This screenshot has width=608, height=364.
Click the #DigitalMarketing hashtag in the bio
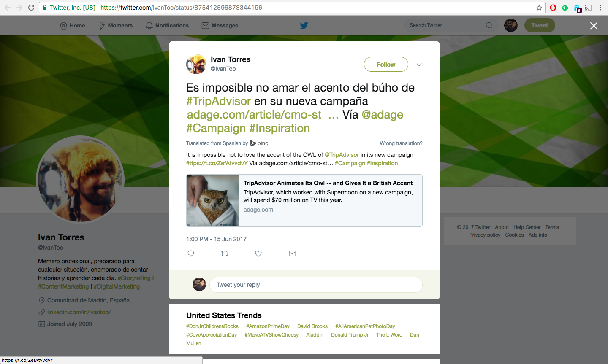[x=117, y=286]
